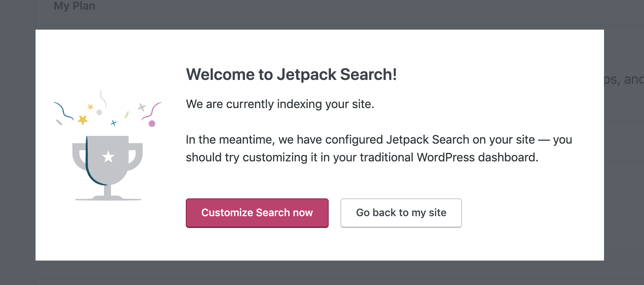Image resolution: width=644 pixels, height=285 pixels.
Task: Click the Welcome to Jetpack Search heading
Action: click(x=291, y=74)
